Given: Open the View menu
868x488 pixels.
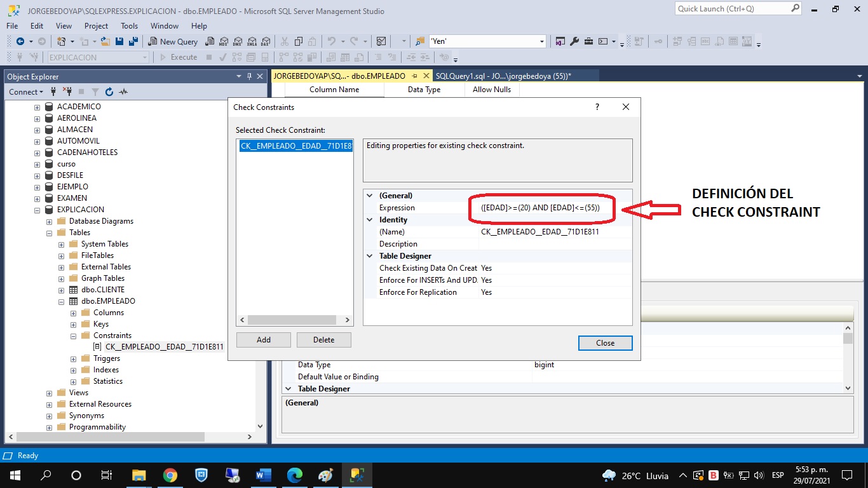Looking at the screenshot, I should (x=64, y=26).
